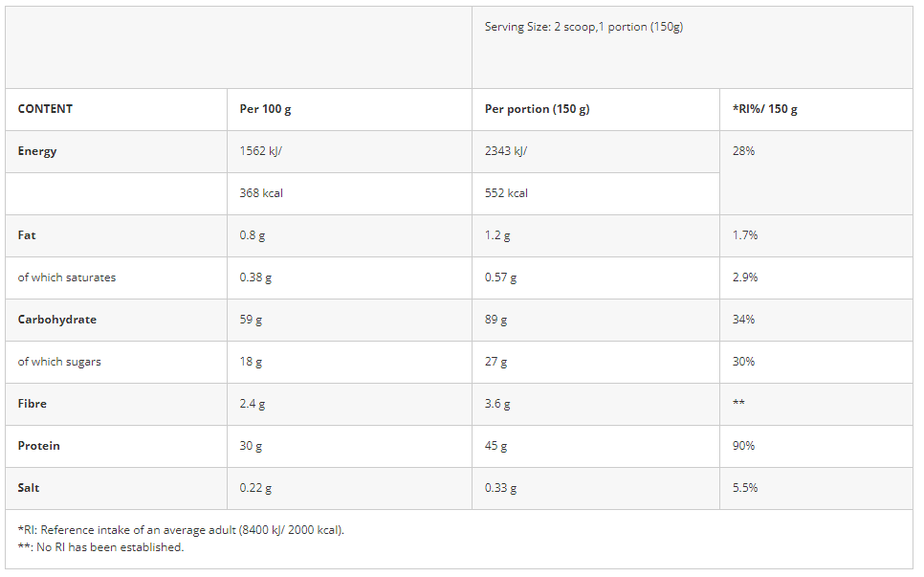Click the 'of which sugars' label
Image resolution: width=924 pixels, height=577 pixels.
tap(59, 362)
